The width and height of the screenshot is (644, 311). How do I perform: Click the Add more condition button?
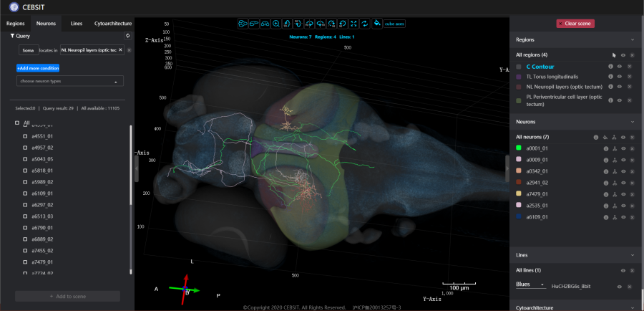tap(38, 67)
